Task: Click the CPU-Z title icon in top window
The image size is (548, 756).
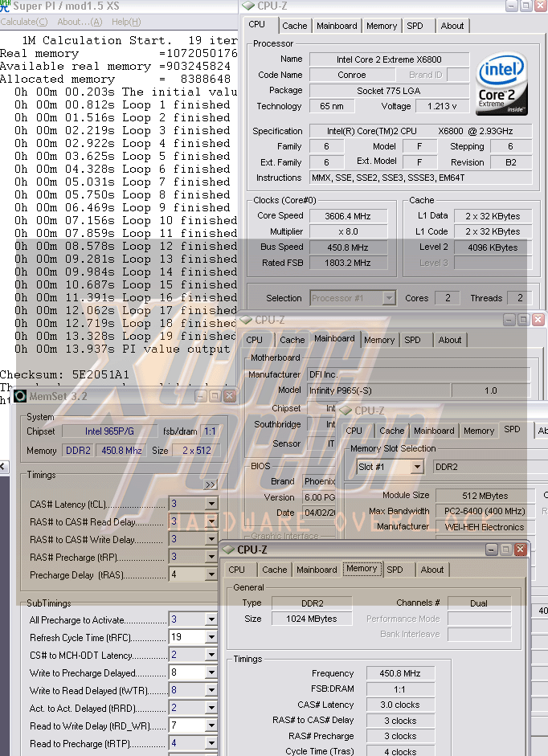Action: [248, 6]
